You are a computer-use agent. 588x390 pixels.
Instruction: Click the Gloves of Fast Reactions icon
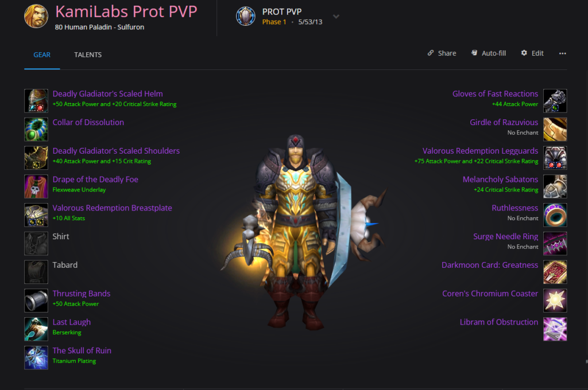(x=555, y=101)
